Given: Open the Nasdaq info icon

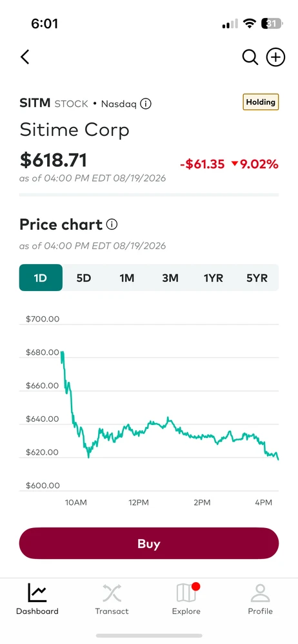Looking at the screenshot, I should coord(146,104).
